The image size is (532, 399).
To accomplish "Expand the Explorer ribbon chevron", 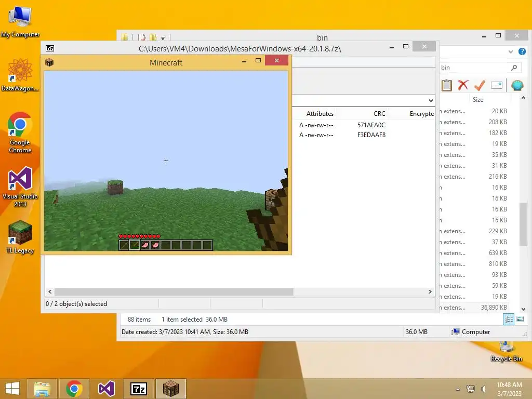I will (511, 52).
